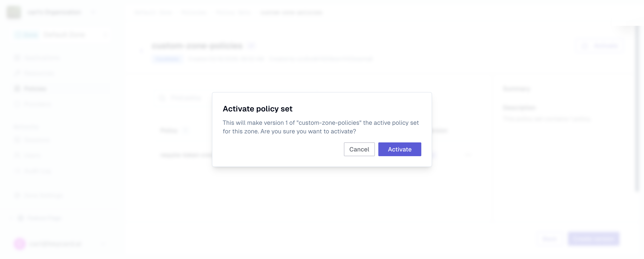Select the custom-zone-policies breadcrumb item
Screen dimensions: 644x259
pos(291,12)
